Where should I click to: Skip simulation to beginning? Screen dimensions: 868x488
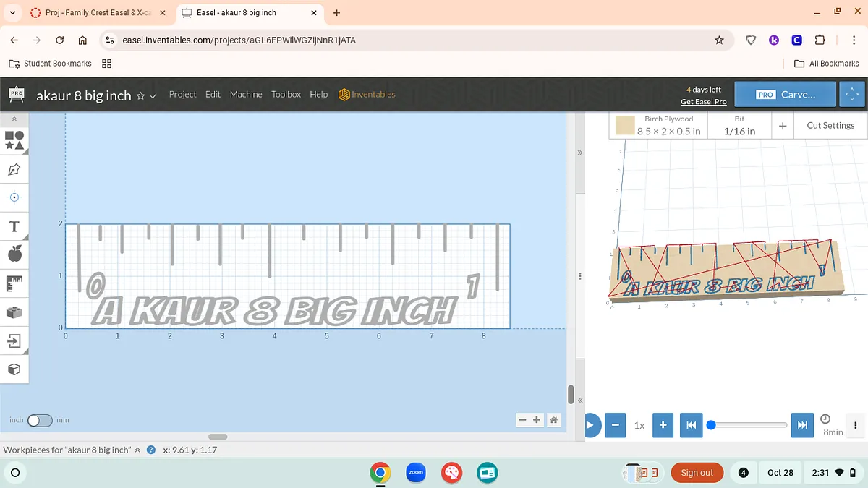tap(691, 425)
